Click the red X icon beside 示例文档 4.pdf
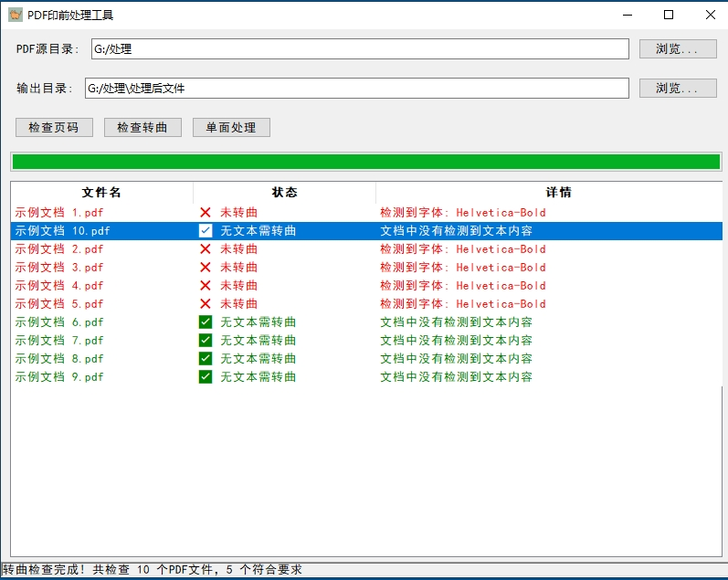728x580 pixels. tap(206, 286)
